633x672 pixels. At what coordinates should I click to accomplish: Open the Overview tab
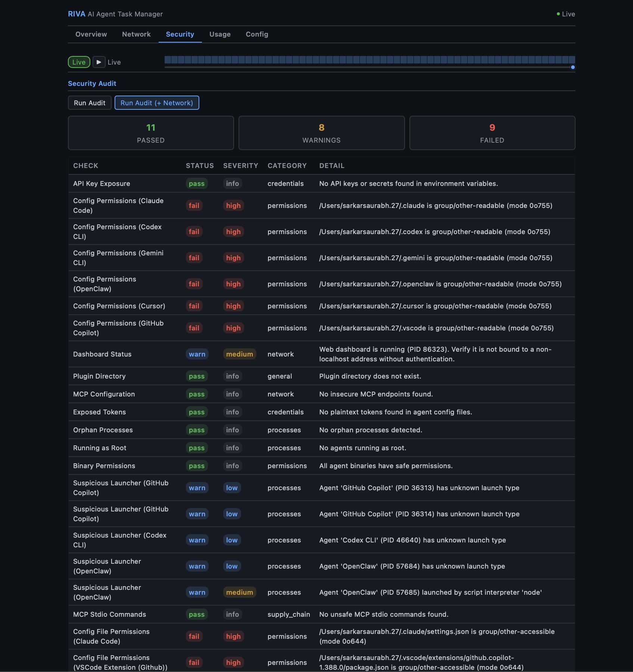91,34
